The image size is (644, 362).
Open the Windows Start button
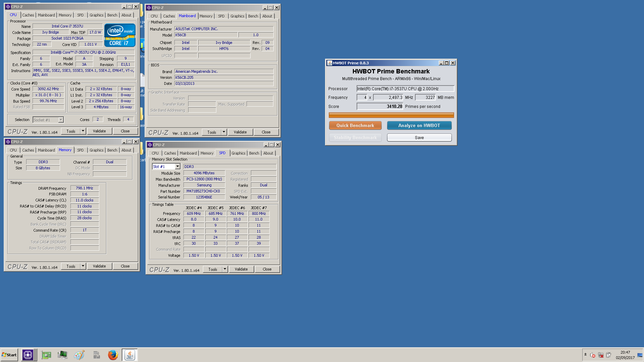point(9,355)
